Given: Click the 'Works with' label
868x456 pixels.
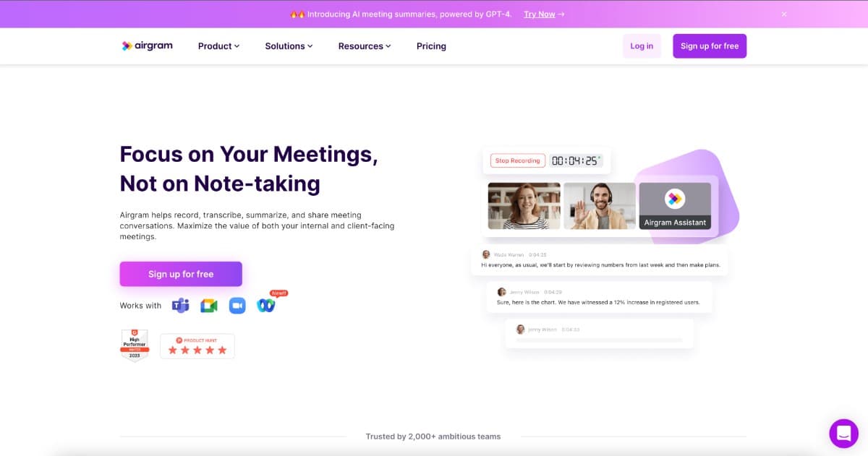Looking at the screenshot, I should click(x=140, y=306).
